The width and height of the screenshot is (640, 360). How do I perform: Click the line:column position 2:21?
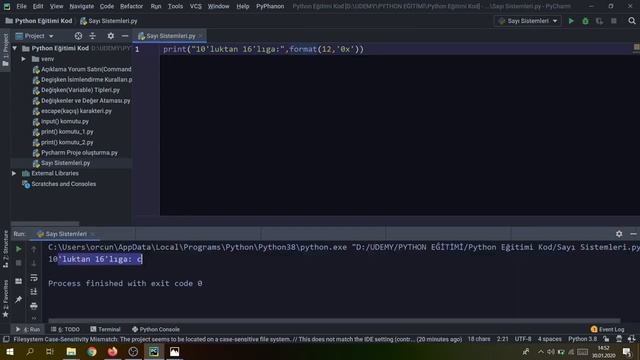pos(502,339)
